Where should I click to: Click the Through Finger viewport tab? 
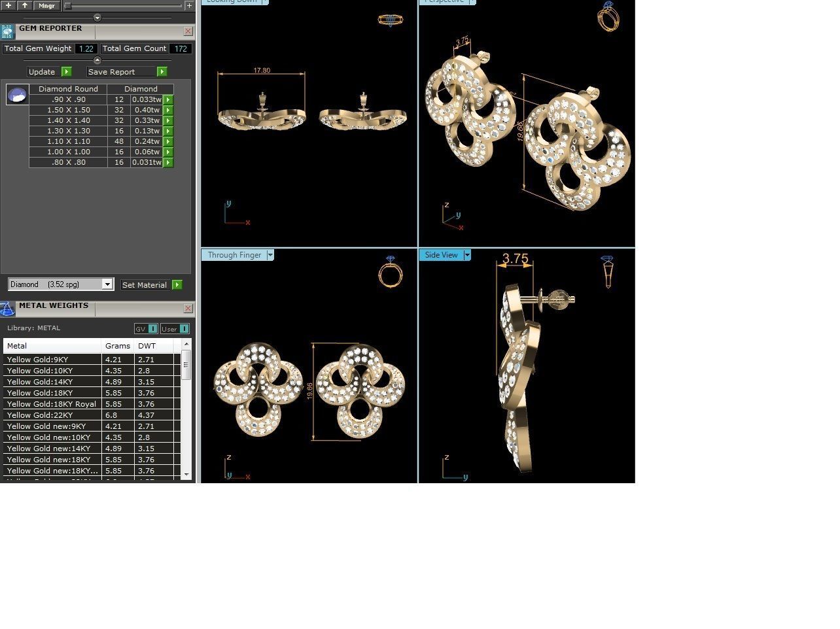pos(234,255)
